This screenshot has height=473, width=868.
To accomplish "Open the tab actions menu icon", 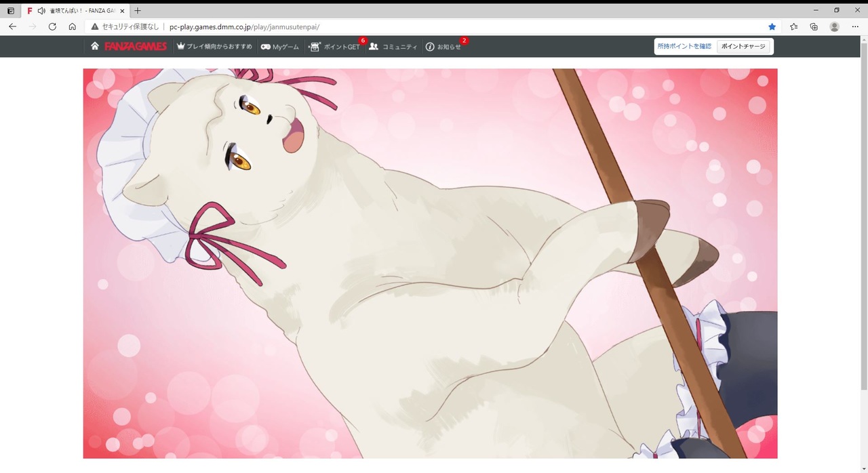I will (10, 11).
